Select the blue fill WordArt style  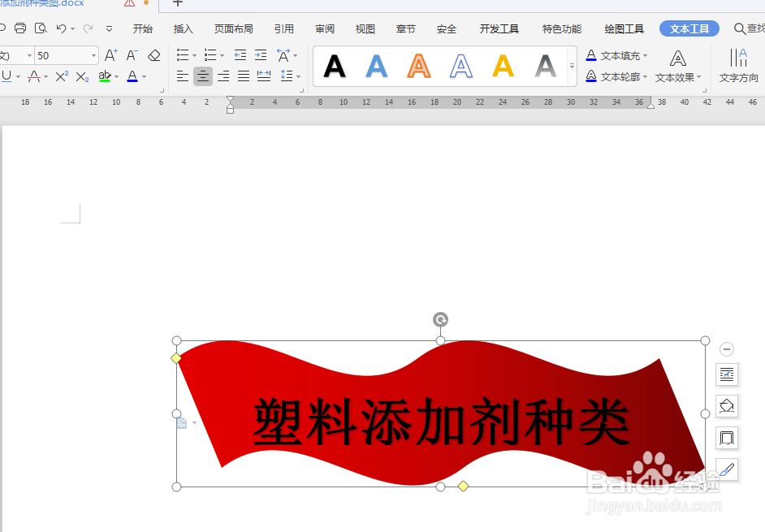point(377,66)
